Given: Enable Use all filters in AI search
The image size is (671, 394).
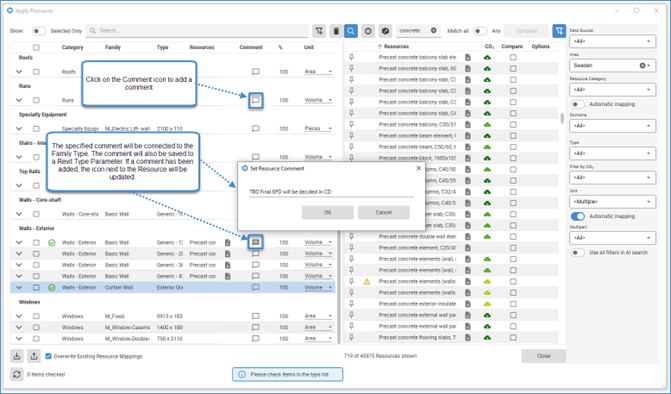Looking at the screenshot, I should (x=577, y=252).
